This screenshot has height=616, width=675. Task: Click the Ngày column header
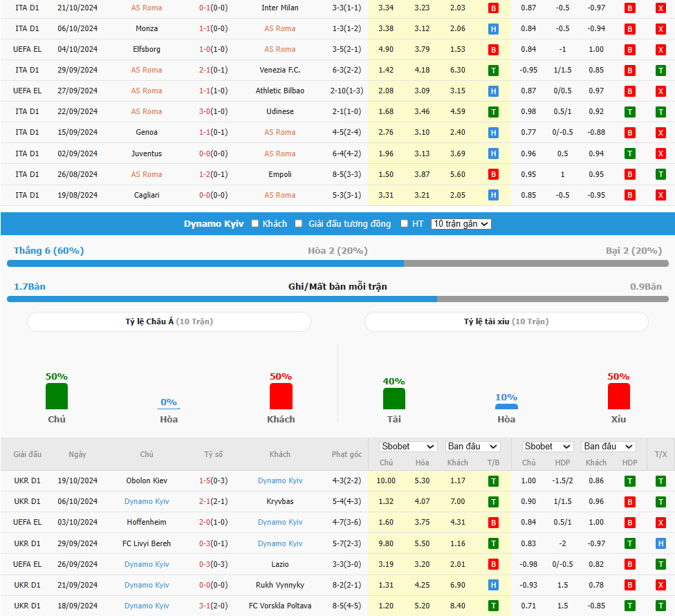click(77, 454)
